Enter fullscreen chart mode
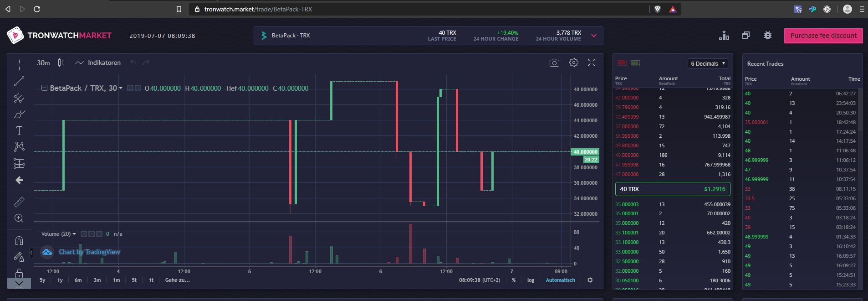Image resolution: width=868 pixels, height=301 pixels. click(x=592, y=63)
